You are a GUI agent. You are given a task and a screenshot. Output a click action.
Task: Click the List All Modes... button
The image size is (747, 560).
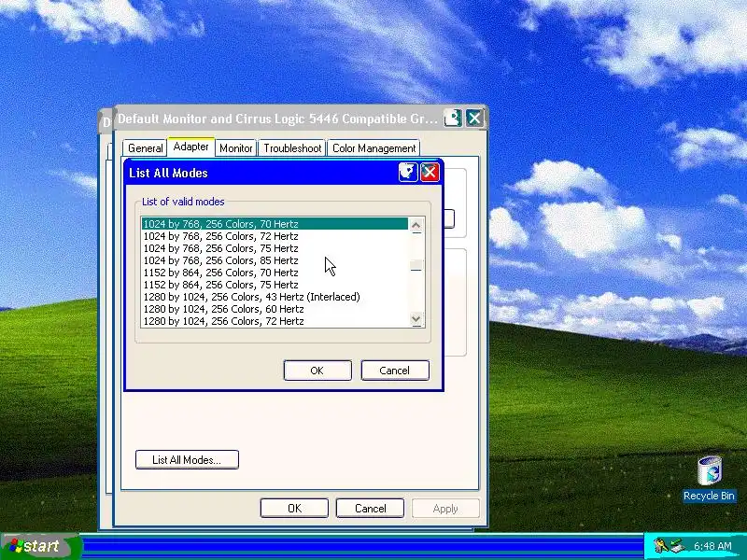187,459
